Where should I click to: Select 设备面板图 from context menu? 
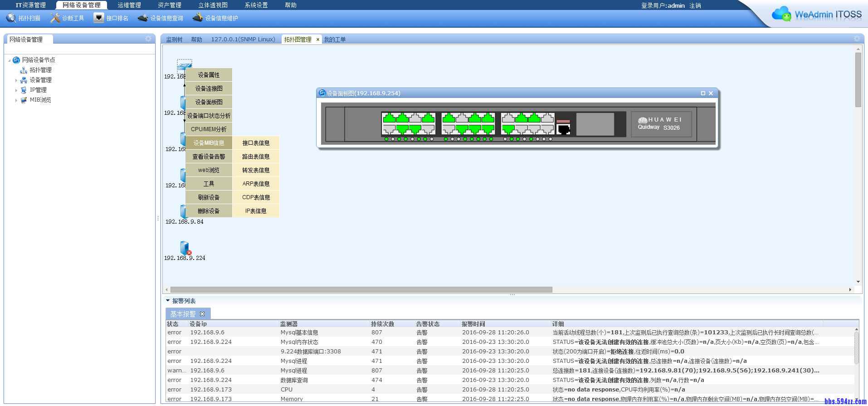(209, 102)
